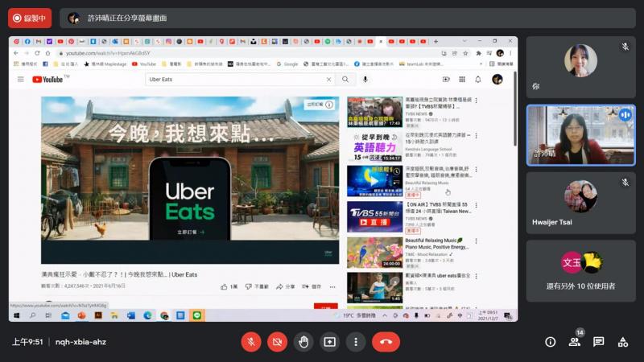Select the presenter's video tile
The image size is (644, 362).
click(580, 135)
